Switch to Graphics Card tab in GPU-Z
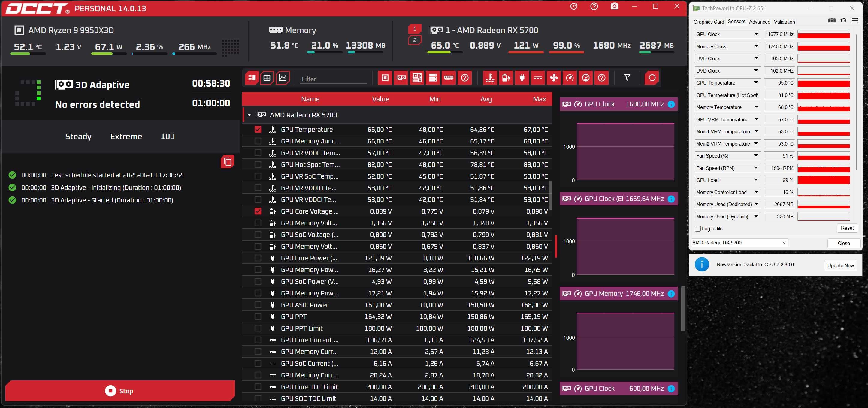This screenshot has height=408, width=868. coord(708,22)
